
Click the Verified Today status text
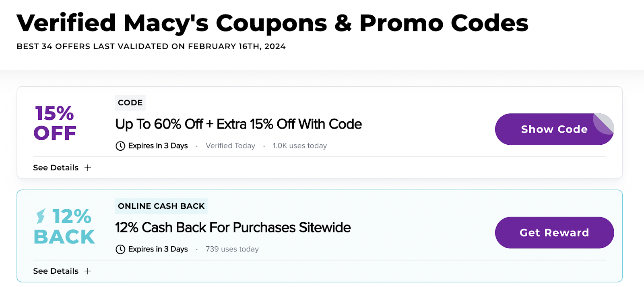230,146
